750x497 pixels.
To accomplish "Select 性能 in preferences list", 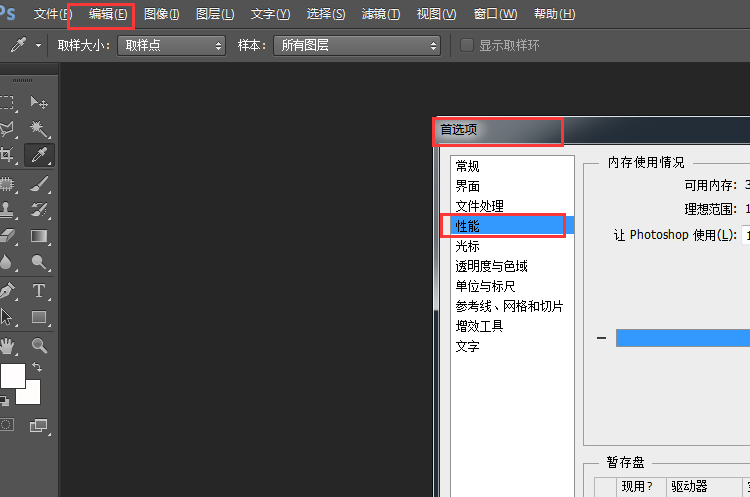I will point(512,226).
